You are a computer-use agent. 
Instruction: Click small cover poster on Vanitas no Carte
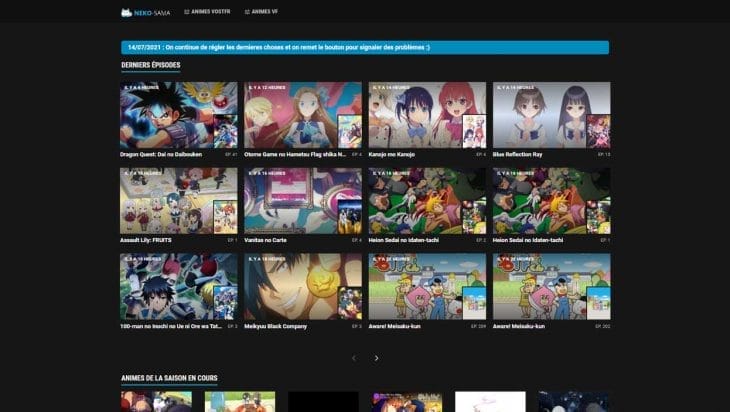(349, 217)
